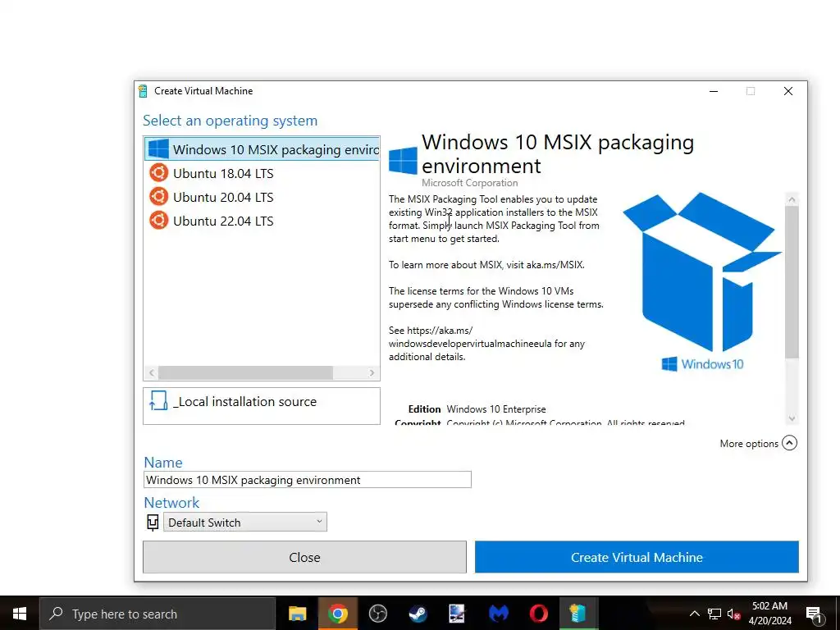The width and height of the screenshot is (840, 630).
Task: Click the 'Microsoft Corporation' publisher text
Action: pyautogui.click(x=470, y=183)
